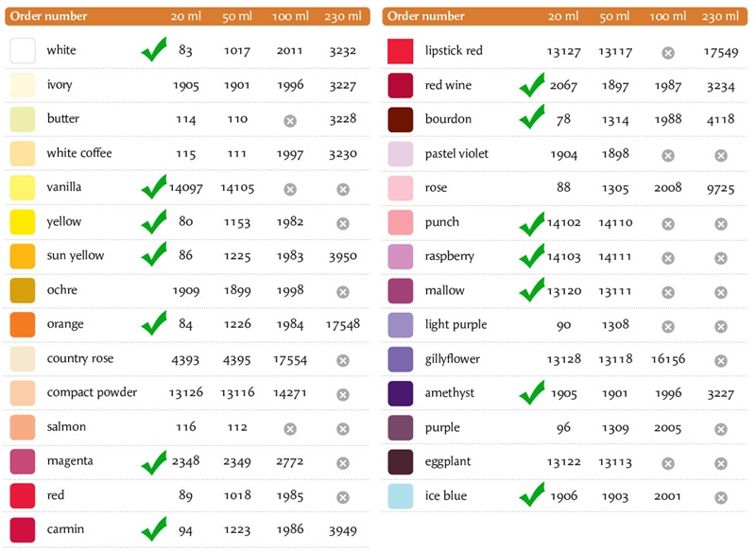Click the left table's Order number header
This screenshot has width=756, height=551.
click(49, 16)
